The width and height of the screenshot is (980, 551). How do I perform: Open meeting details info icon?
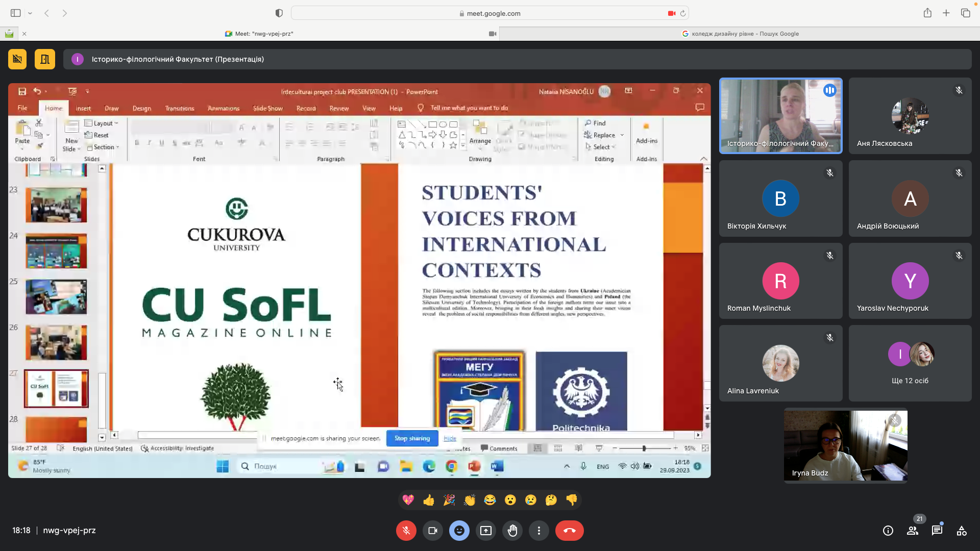pos(888,531)
